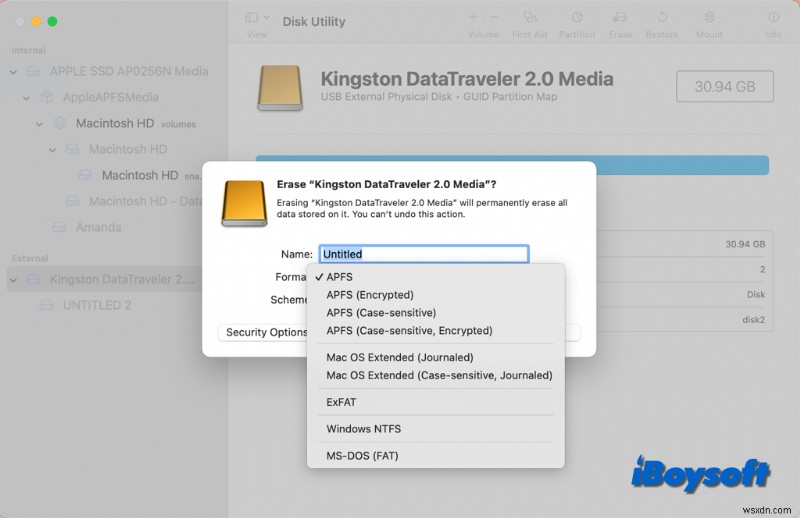Click AppleAPFSMedia container icon
This screenshot has height=518, width=800.
47,97
